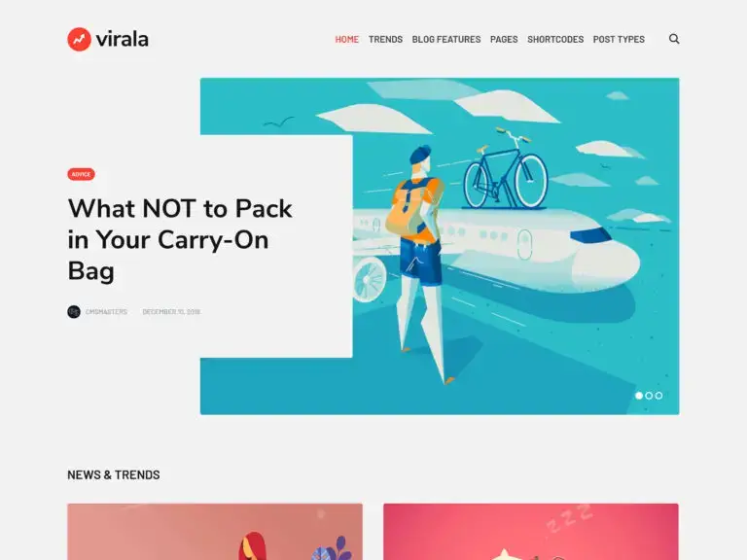This screenshot has height=560, width=747.
Task: Click the virala site name text
Action: [x=123, y=39]
